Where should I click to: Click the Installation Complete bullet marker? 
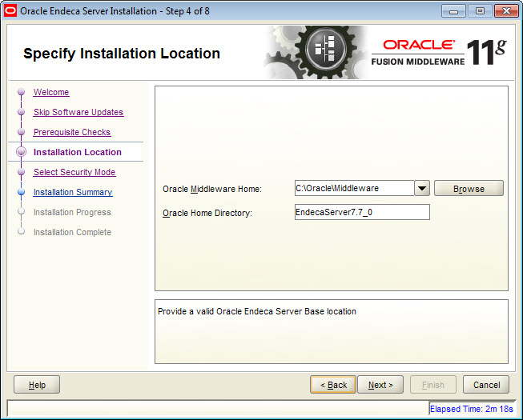pyautogui.click(x=22, y=231)
